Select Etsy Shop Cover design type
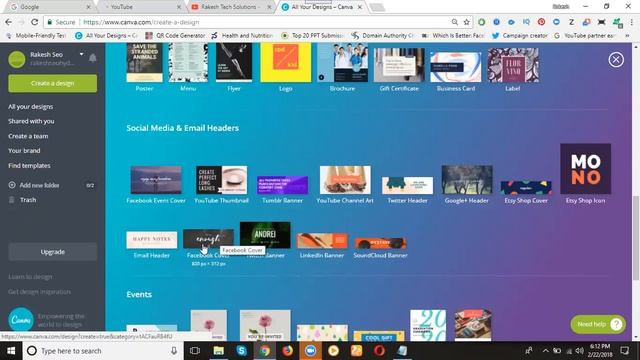This screenshot has width=640, height=360. point(526,188)
